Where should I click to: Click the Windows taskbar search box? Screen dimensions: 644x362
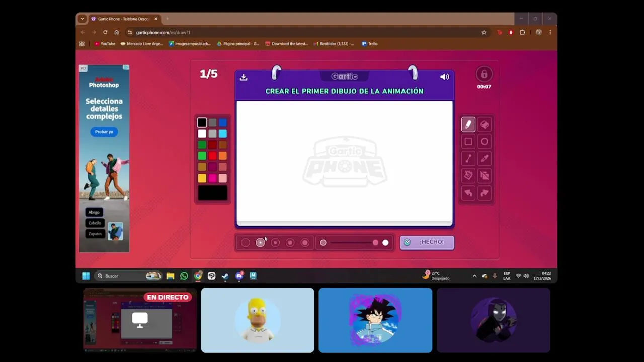point(128,276)
